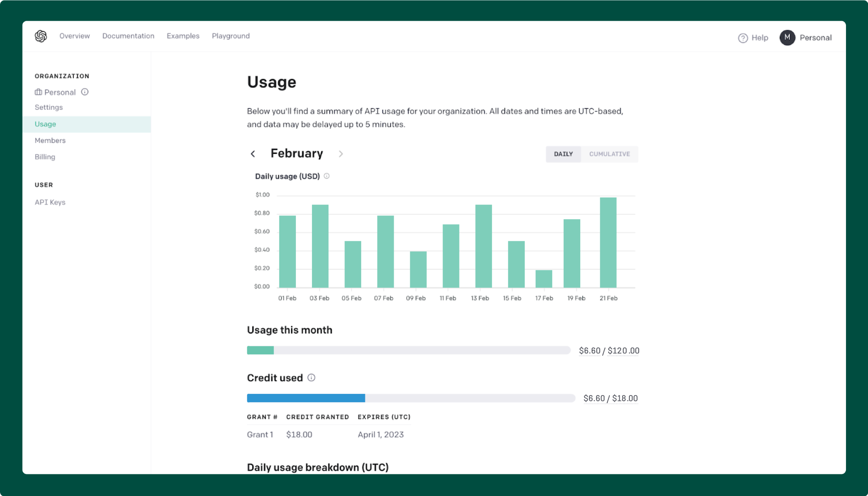The width and height of the screenshot is (868, 496).
Task: Click the $18.00 credit granted cell
Action: coord(299,435)
